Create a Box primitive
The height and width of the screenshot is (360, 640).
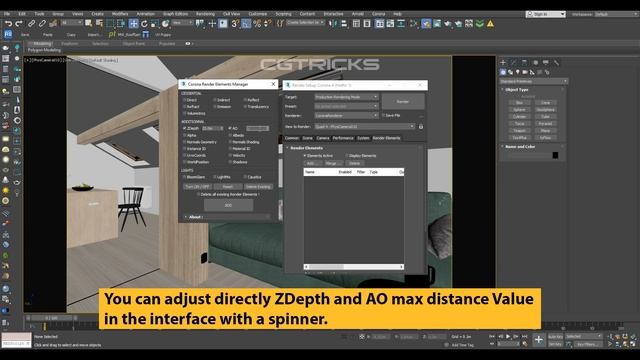pyautogui.click(x=519, y=103)
